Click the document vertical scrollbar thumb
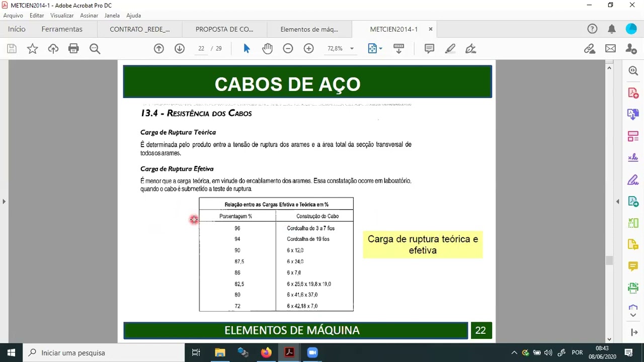The width and height of the screenshot is (644, 362). [x=609, y=260]
